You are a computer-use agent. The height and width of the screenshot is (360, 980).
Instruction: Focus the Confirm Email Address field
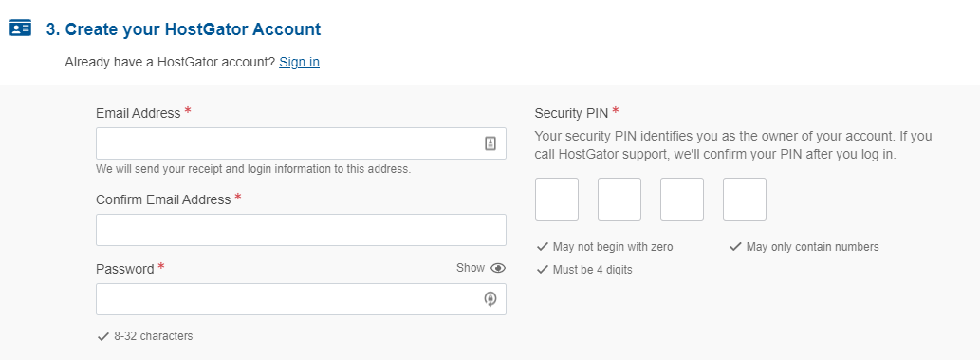pos(301,230)
